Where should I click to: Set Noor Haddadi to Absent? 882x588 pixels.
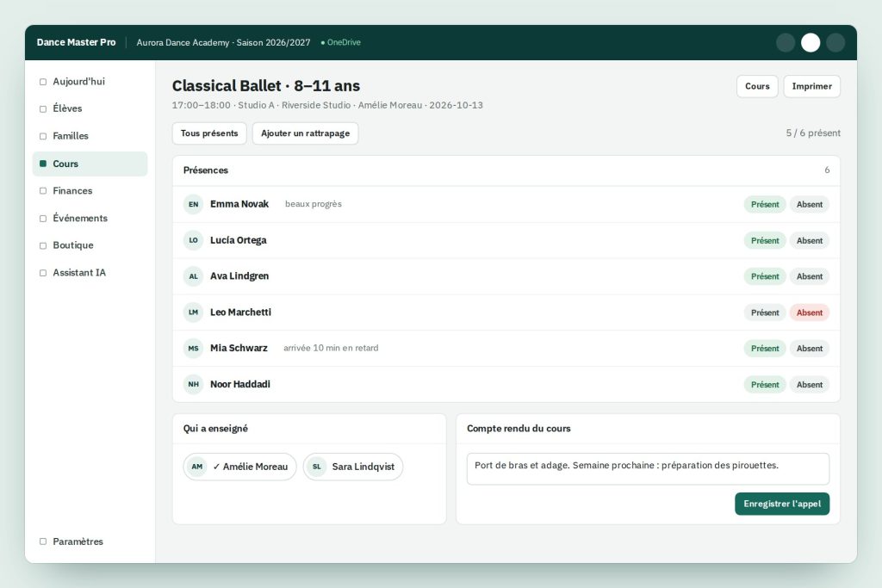(x=810, y=385)
